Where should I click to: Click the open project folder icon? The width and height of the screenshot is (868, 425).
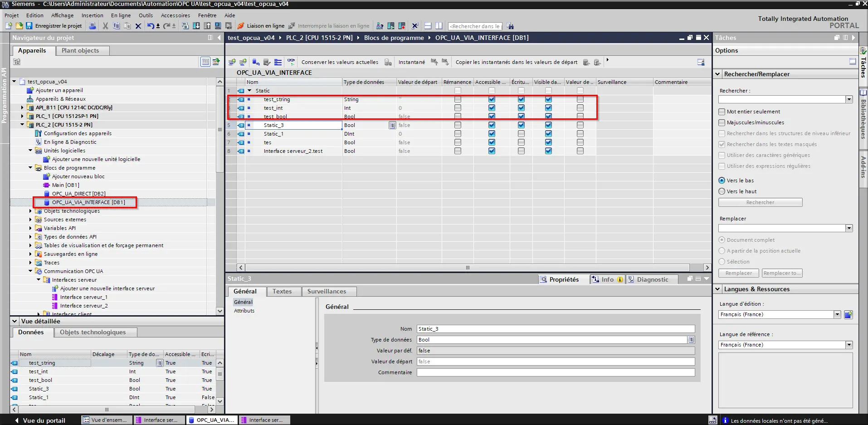click(x=19, y=26)
